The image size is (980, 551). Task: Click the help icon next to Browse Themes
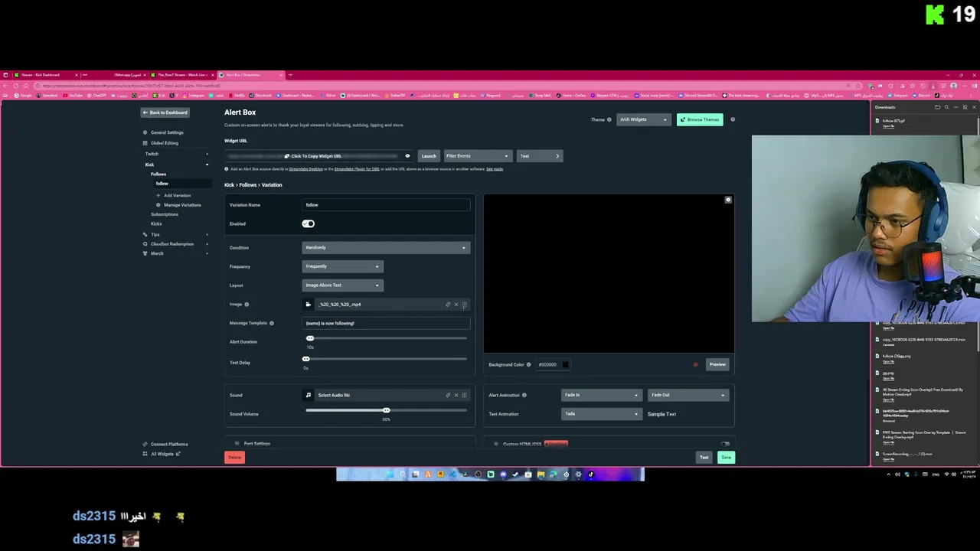pos(733,119)
